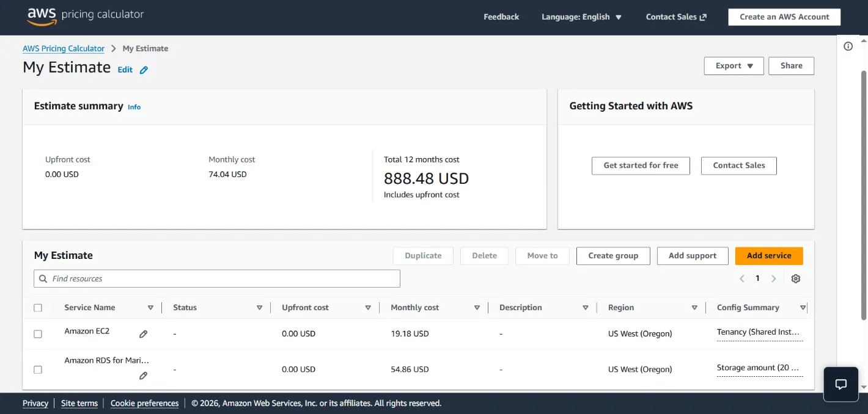Image resolution: width=868 pixels, height=414 pixels.
Task: Open the chat support icon
Action: (x=841, y=384)
